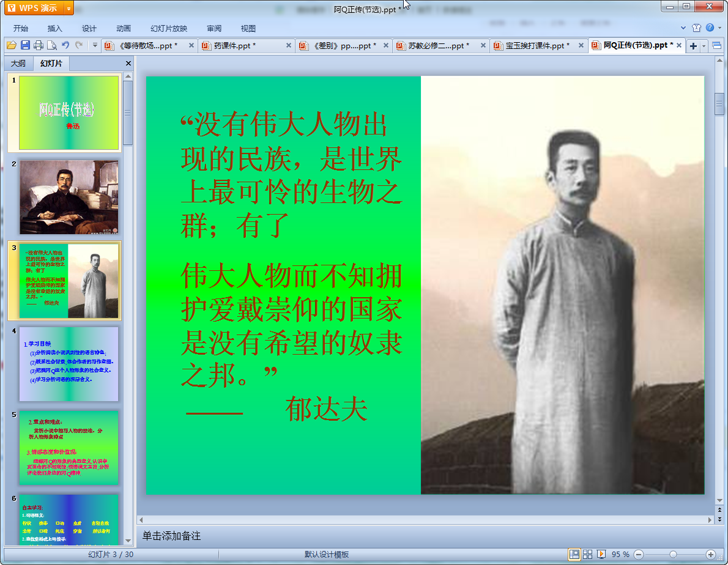Image resolution: width=728 pixels, height=565 pixels.
Task: Open the 设计 ribbon tab
Action: [x=89, y=28]
